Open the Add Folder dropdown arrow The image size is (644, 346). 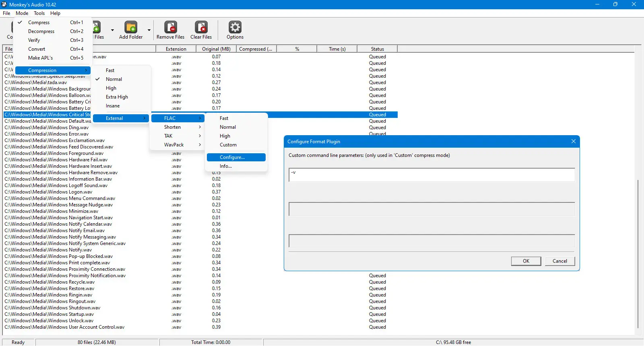click(149, 30)
